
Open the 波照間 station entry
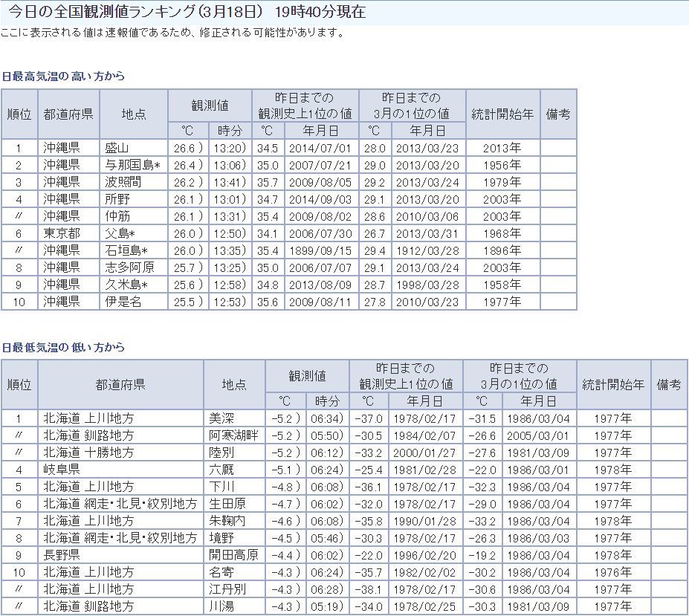pyautogui.click(x=122, y=182)
